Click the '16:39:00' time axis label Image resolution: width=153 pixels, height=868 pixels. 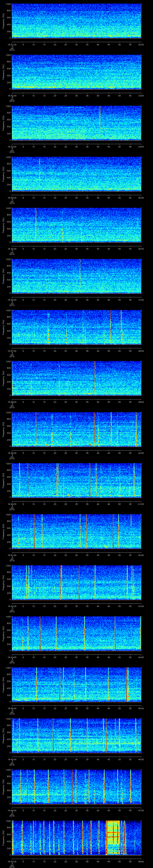click(x=12, y=453)
